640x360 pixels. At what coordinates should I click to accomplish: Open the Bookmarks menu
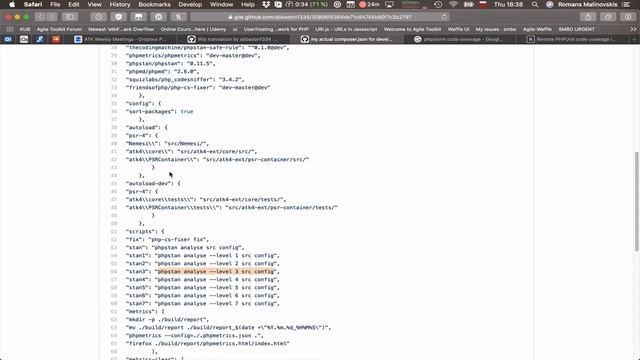[154, 4]
